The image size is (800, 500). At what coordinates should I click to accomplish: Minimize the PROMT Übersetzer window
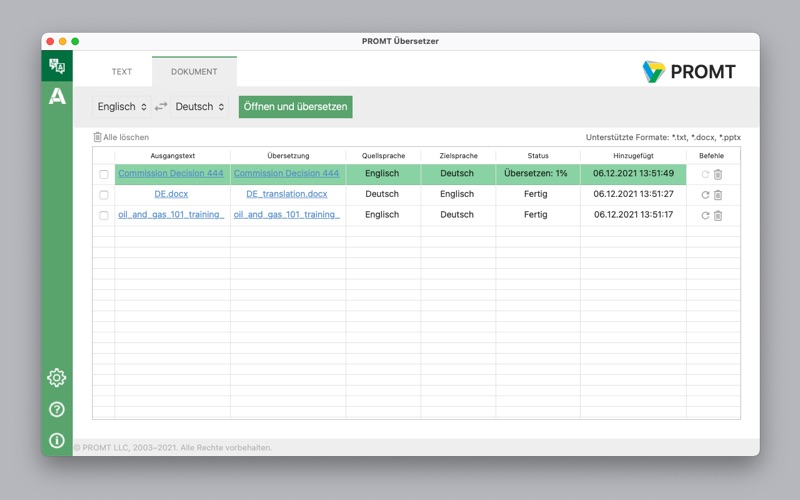click(62, 41)
